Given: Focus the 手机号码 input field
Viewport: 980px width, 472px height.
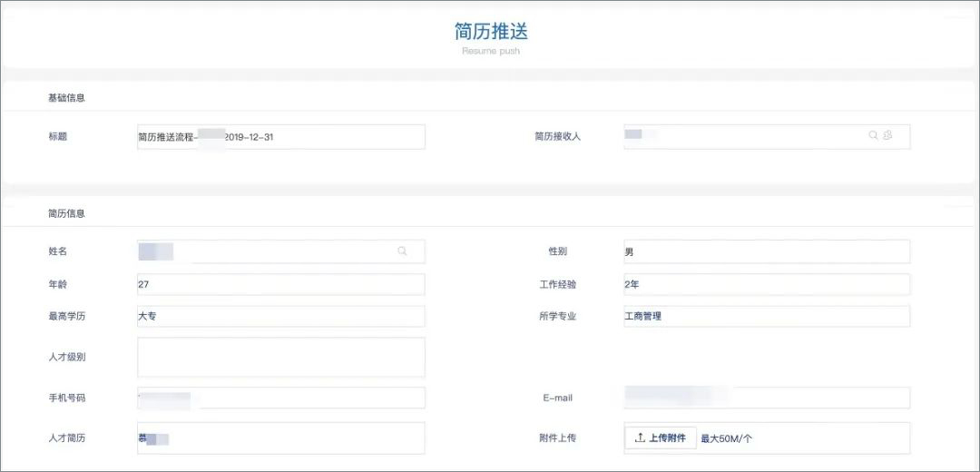Looking at the screenshot, I should [x=281, y=398].
